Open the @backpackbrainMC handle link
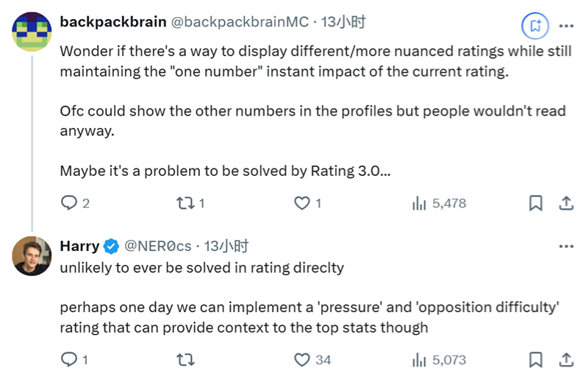588x379 pixels. pyautogui.click(x=240, y=23)
